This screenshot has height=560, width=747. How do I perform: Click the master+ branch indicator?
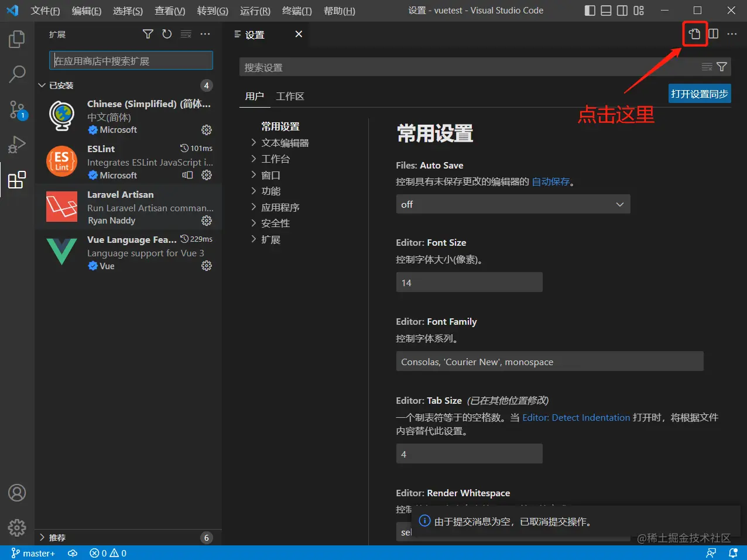tap(33, 553)
